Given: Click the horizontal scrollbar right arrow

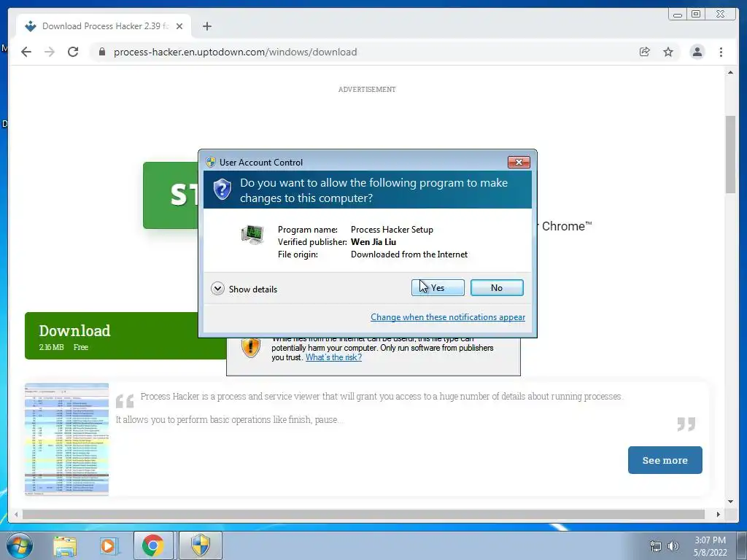Looking at the screenshot, I should 718,514.
